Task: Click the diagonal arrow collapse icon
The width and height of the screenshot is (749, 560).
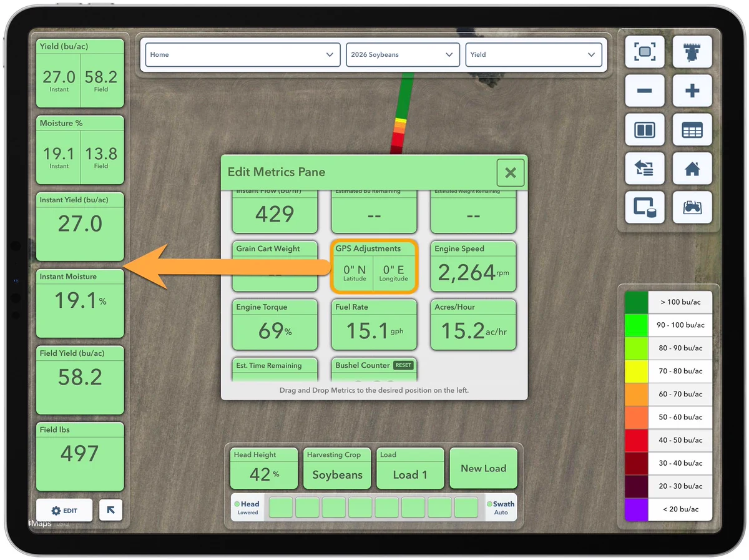Action: point(110,510)
